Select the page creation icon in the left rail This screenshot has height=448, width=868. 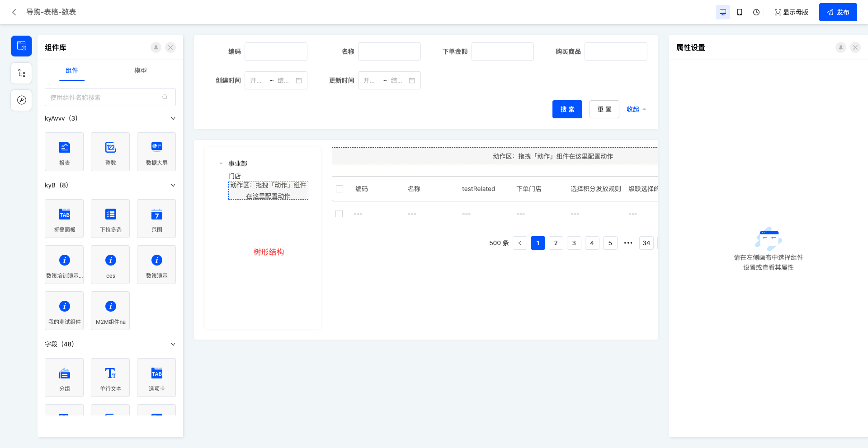pyautogui.click(x=21, y=46)
